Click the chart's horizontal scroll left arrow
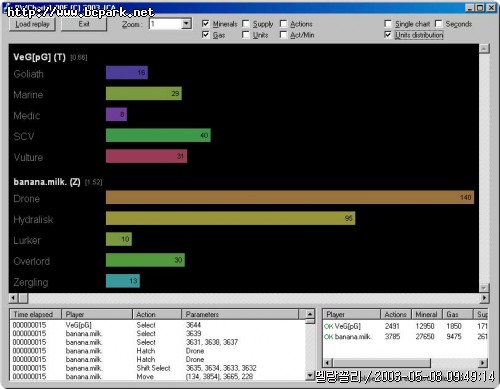This screenshot has height=389, width=500. coord(13,298)
